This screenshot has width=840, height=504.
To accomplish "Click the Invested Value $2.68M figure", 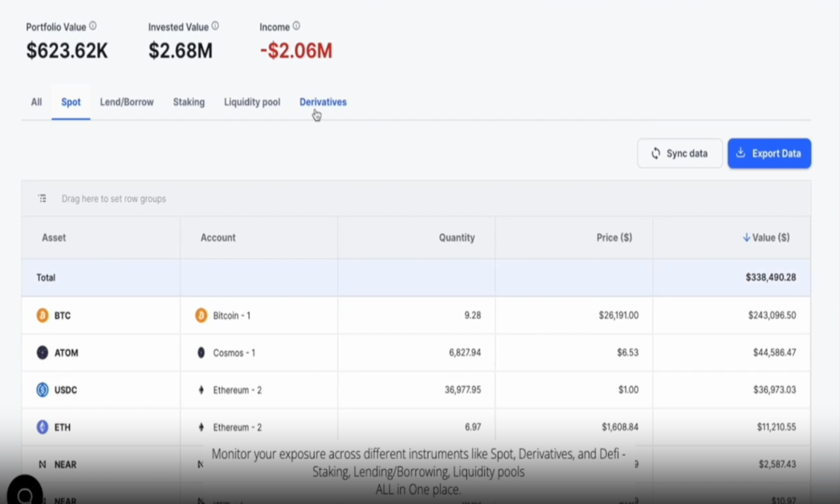I will click(x=180, y=51).
